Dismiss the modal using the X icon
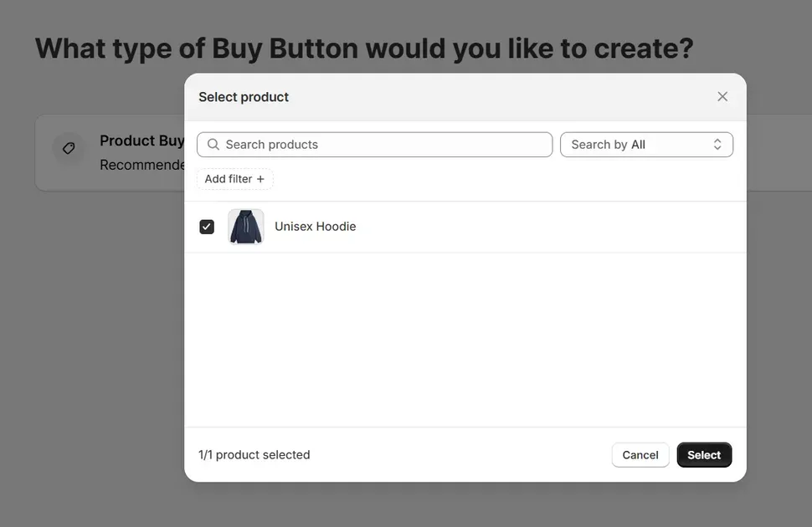Screen dimensions: 812x527 722,95
